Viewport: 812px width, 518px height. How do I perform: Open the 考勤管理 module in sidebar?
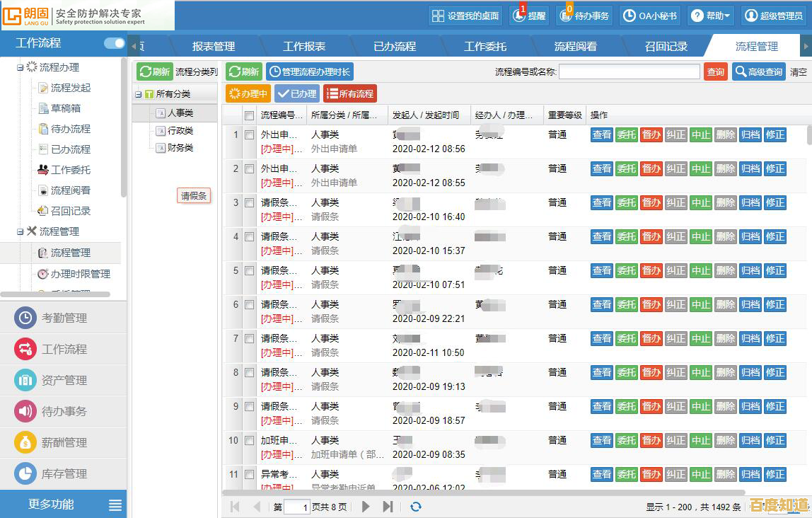pos(64,318)
